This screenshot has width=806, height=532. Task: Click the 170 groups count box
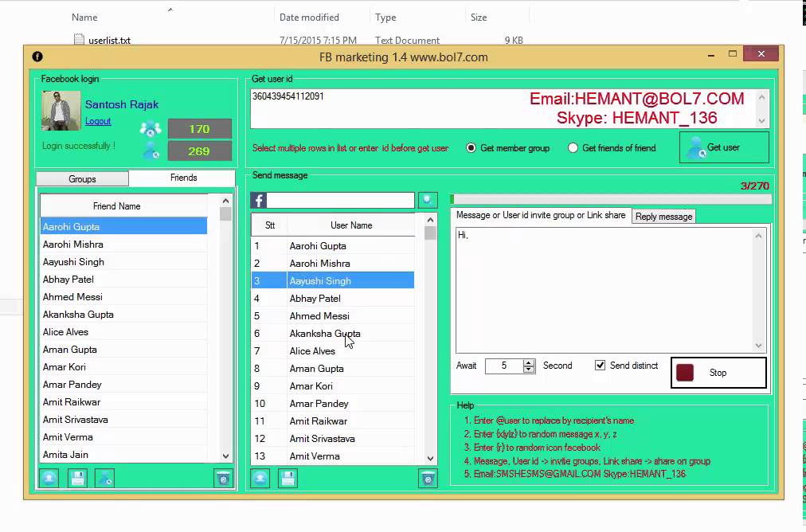pyautogui.click(x=199, y=129)
